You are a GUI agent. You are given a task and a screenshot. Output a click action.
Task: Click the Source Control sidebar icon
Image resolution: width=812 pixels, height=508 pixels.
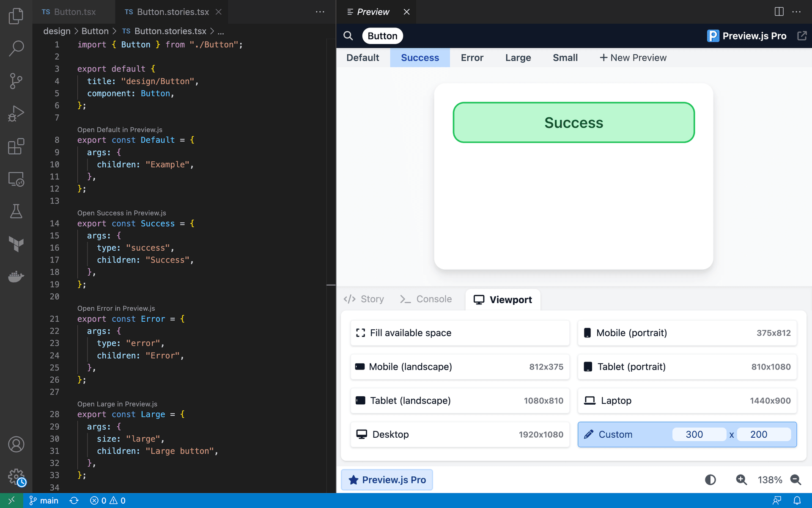[16, 81]
